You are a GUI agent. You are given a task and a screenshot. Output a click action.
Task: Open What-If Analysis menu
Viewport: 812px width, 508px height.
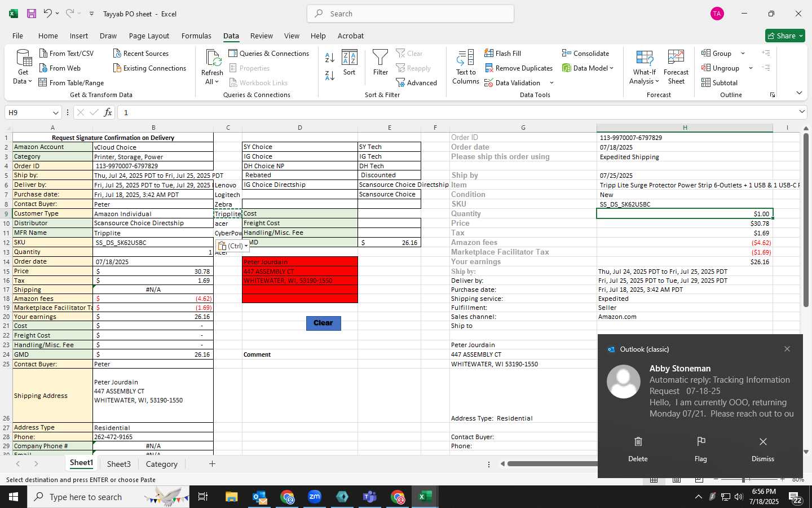pos(645,67)
